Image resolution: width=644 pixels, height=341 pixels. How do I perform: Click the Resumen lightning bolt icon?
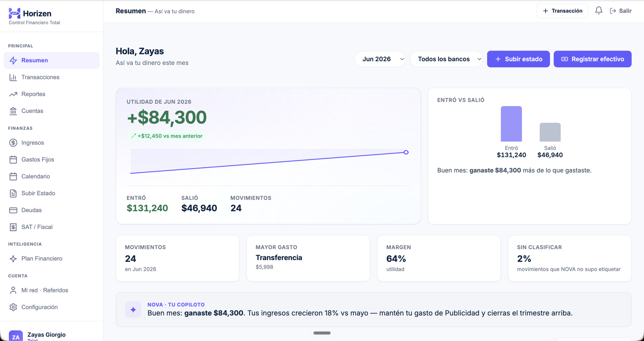13,60
